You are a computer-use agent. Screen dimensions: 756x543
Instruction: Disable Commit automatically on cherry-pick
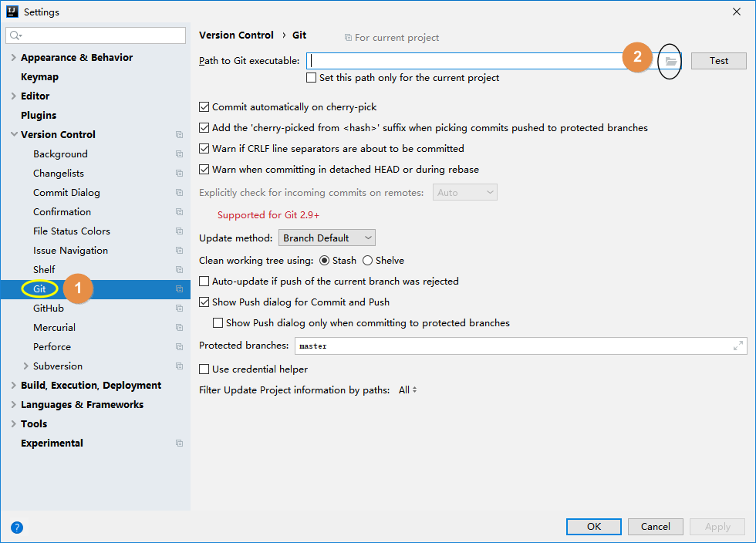(204, 107)
